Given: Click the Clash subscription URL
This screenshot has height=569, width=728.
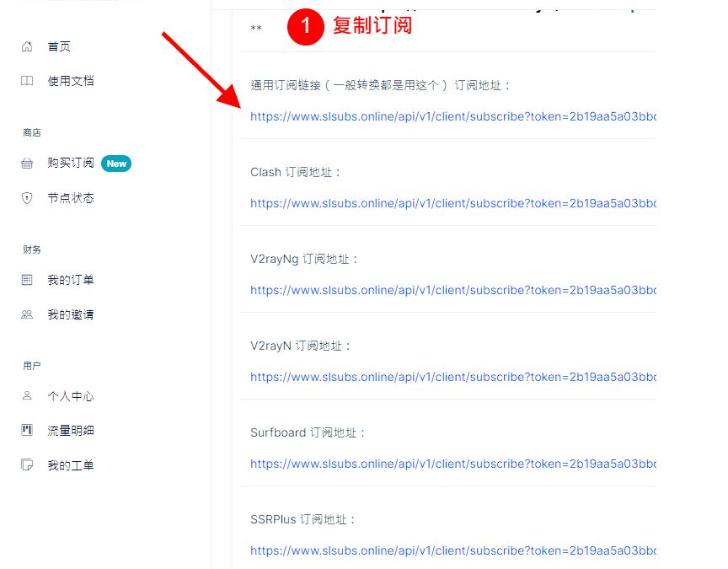Looking at the screenshot, I should (x=452, y=203).
